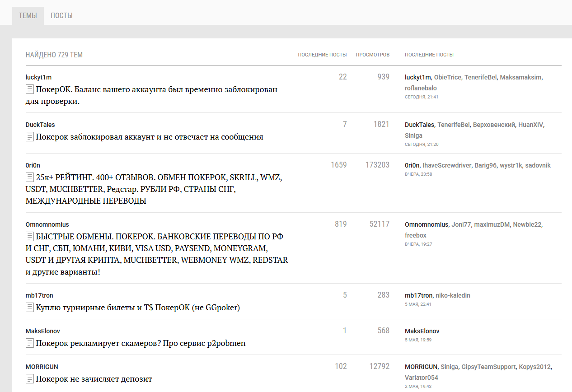
Task: Click freebox in last posters
Action: 416,235
